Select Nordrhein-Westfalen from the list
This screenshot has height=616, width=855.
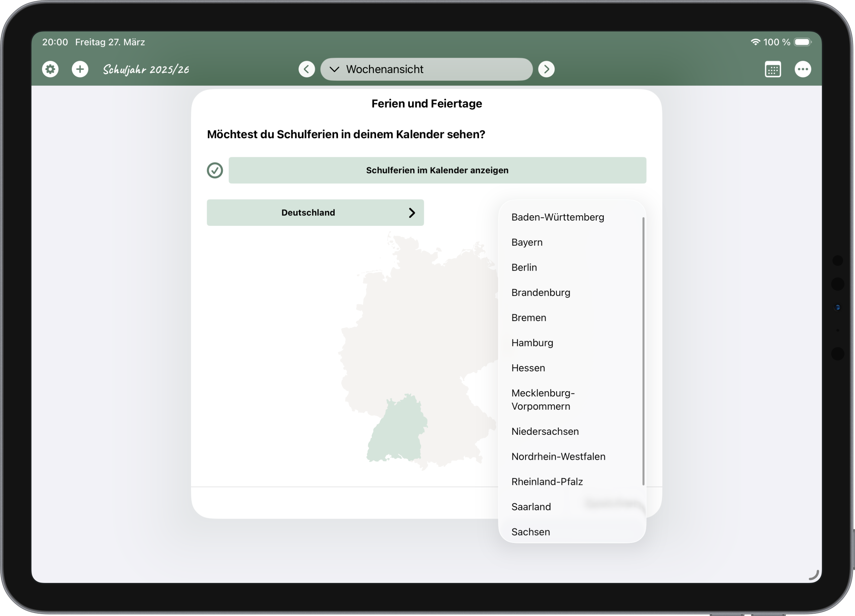pyautogui.click(x=558, y=456)
